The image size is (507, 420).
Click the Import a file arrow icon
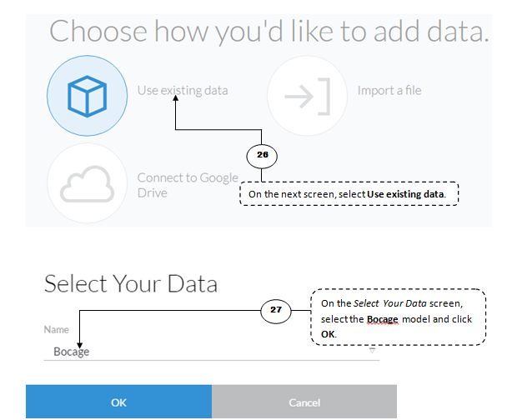tap(307, 96)
